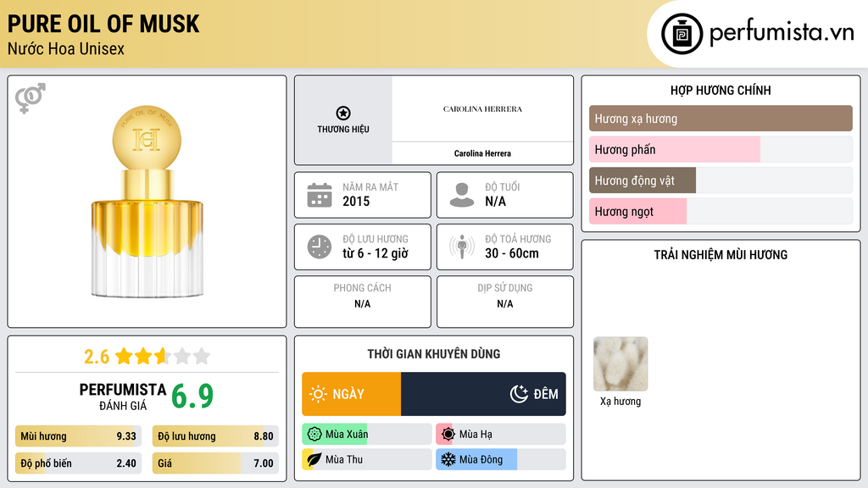
Task: Click the person silhouette icon for Độ Tuổi
Action: (x=461, y=195)
